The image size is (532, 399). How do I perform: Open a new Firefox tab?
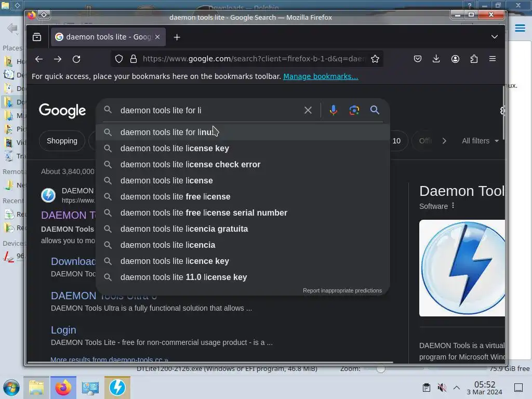point(177,37)
